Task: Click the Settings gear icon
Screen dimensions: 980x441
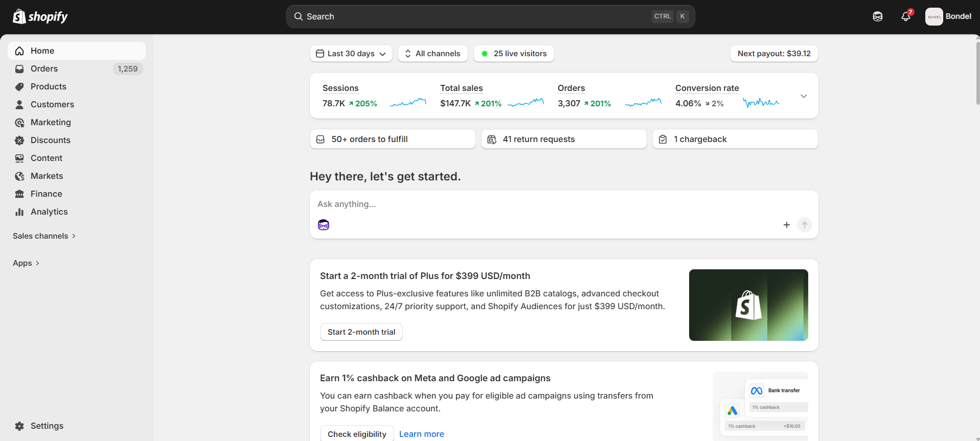Action: (x=19, y=426)
